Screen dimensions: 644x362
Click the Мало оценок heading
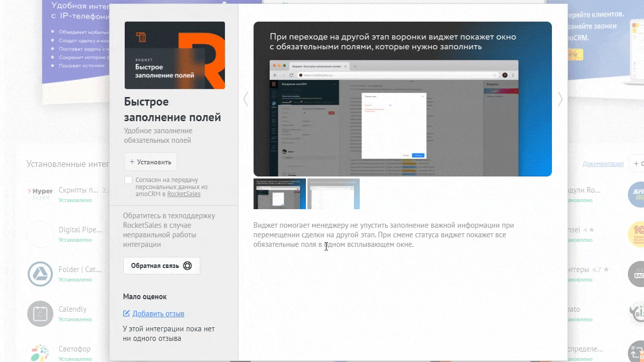click(145, 297)
